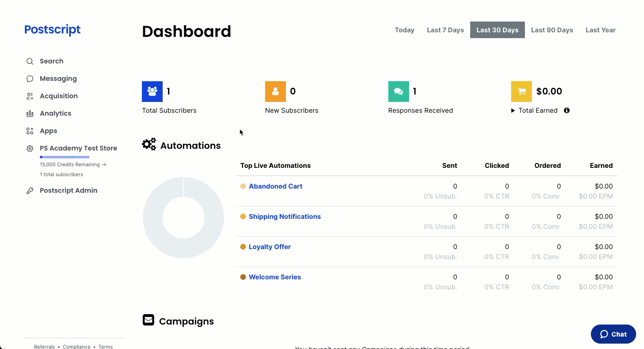
Task: Click Loyalty Offer 0% Conv. value
Action: coord(546,257)
